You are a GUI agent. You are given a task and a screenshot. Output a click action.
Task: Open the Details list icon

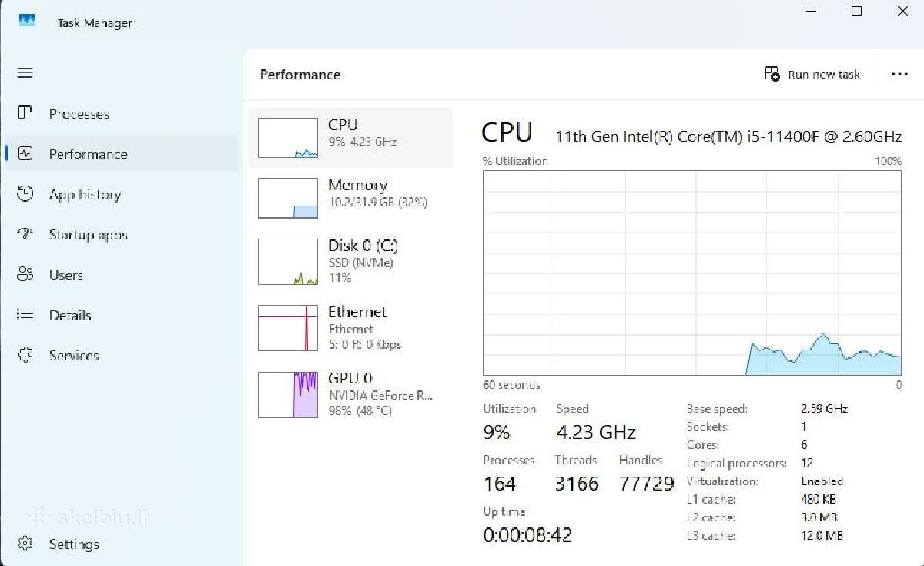click(x=25, y=315)
